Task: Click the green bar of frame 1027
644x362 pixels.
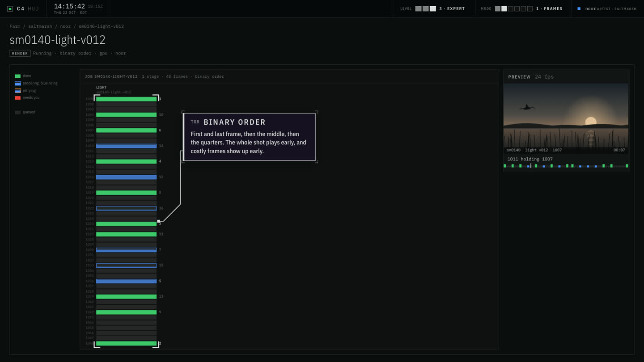Action: tap(127, 234)
